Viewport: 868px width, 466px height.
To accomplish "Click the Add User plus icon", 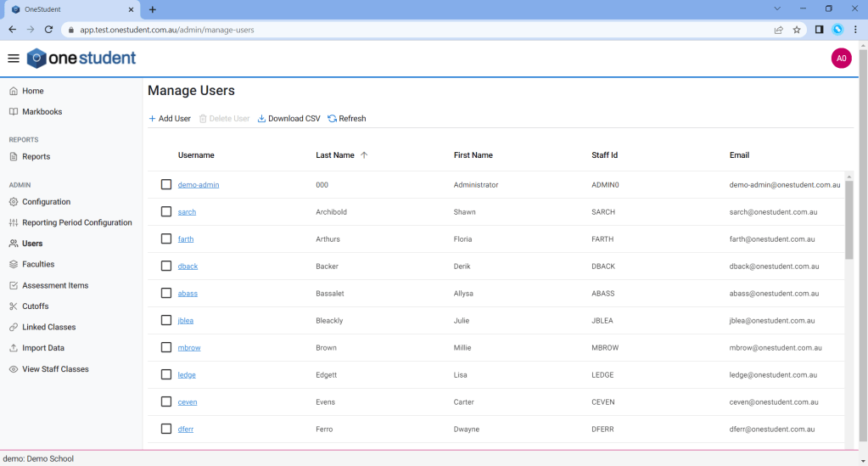I will click(153, 119).
